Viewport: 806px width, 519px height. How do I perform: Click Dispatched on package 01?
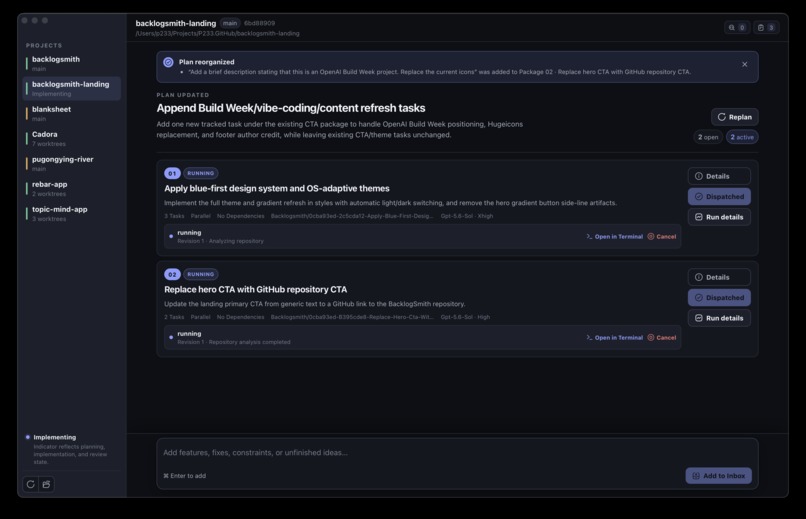click(x=719, y=197)
